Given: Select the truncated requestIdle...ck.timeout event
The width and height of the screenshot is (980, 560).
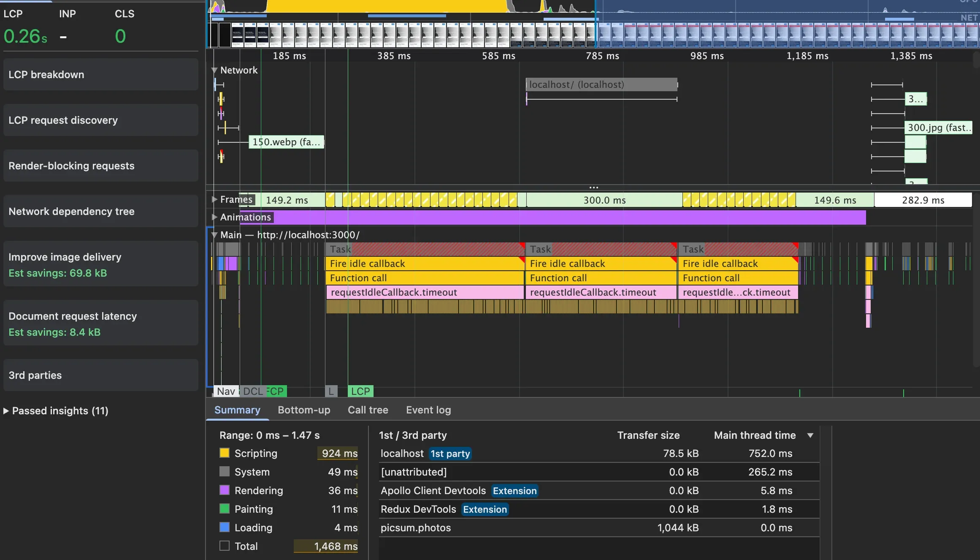Looking at the screenshot, I should [x=738, y=292].
